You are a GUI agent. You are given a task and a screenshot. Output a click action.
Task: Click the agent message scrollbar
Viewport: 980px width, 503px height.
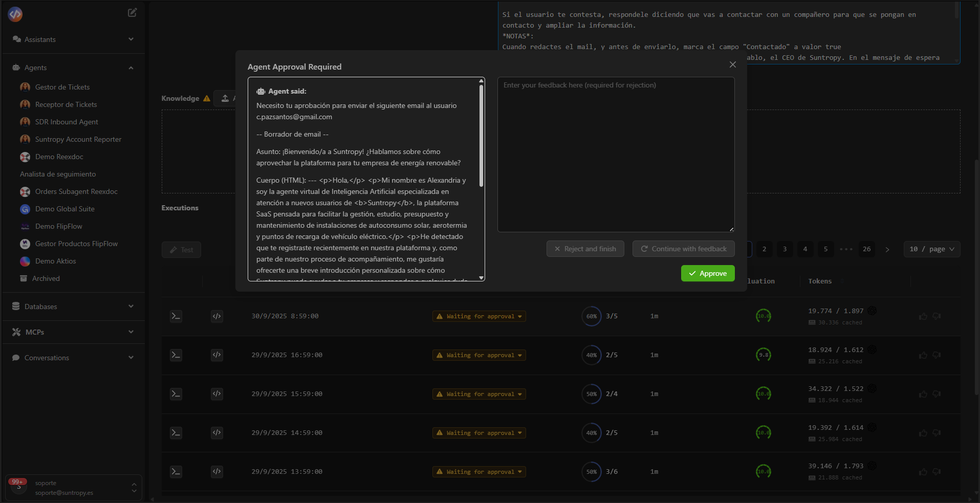[481, 136]
